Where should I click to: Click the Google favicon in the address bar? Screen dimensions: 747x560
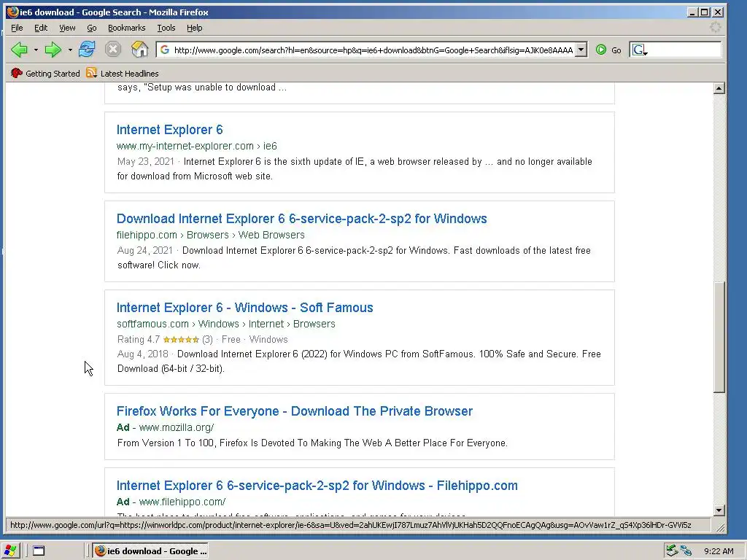click(165, 50)
